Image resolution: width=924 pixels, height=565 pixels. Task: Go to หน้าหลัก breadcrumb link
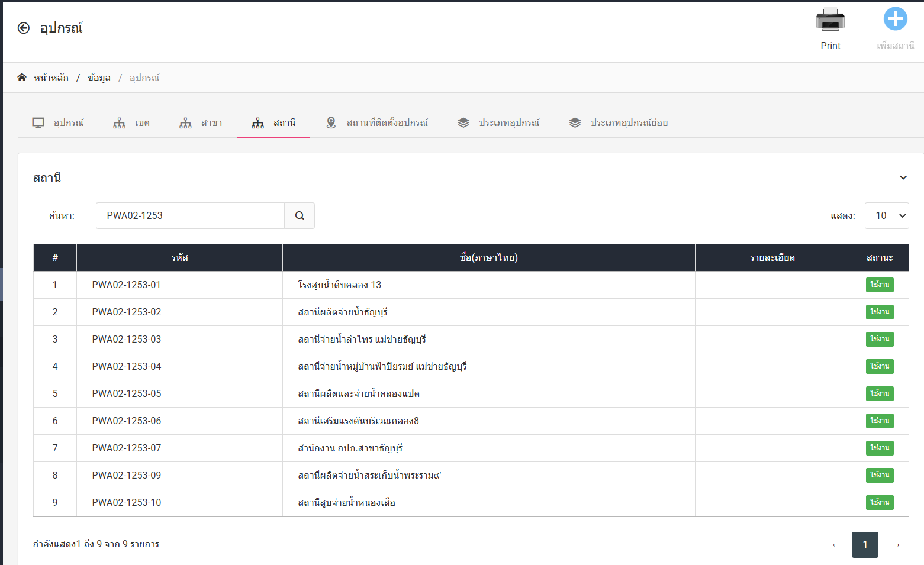51,78
